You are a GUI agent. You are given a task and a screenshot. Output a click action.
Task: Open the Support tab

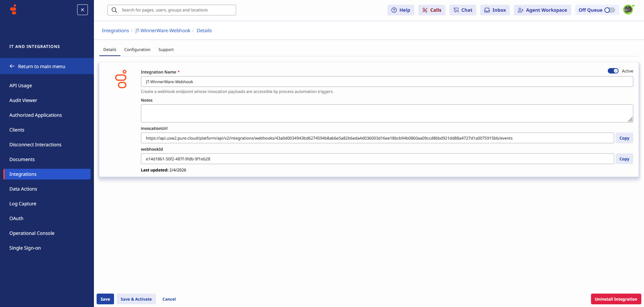tap(166, 49)
